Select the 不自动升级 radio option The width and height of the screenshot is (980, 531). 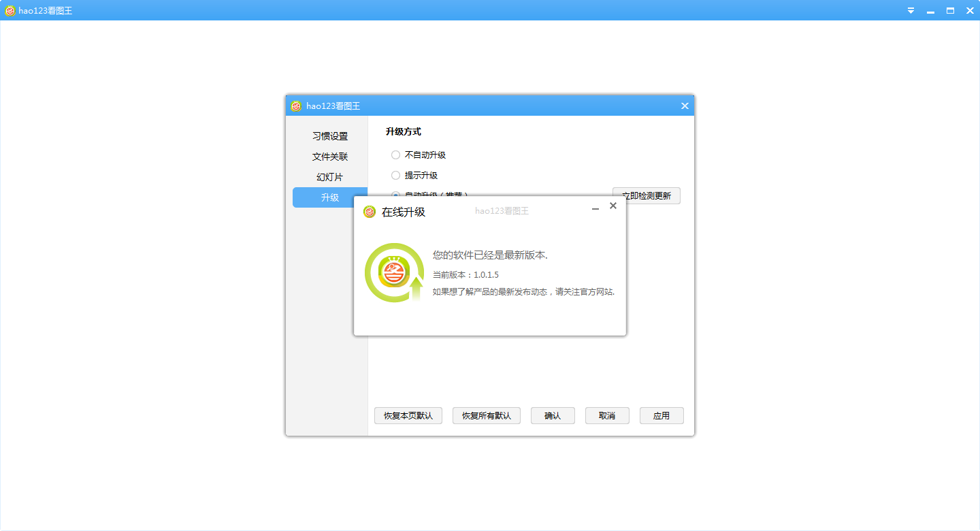point(395,155)
